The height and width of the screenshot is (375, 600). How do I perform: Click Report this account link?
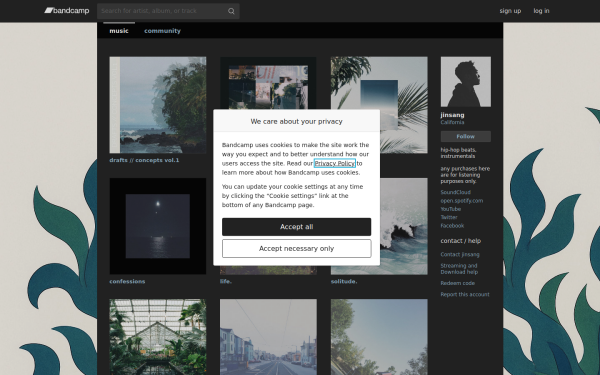[x=465, y=294]
